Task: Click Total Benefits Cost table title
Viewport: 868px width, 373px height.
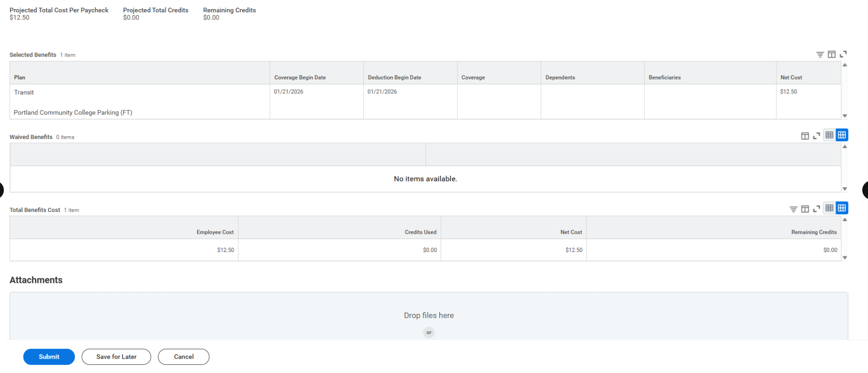Action: (35, 210)
